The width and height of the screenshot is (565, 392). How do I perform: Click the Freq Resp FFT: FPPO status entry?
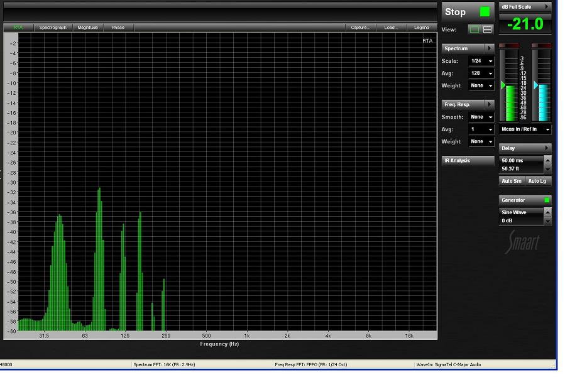tap(310, 364)
